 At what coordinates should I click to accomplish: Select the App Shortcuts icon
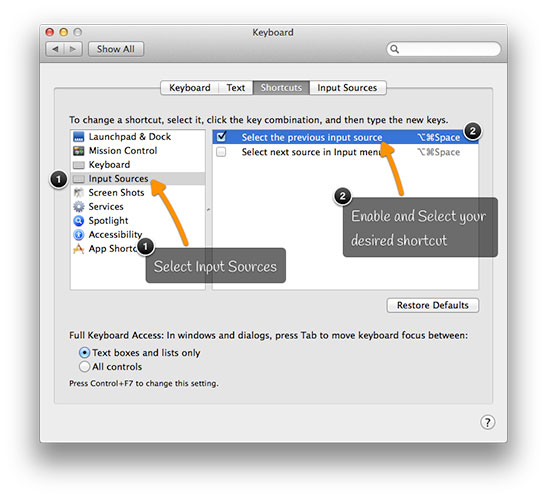79,249
